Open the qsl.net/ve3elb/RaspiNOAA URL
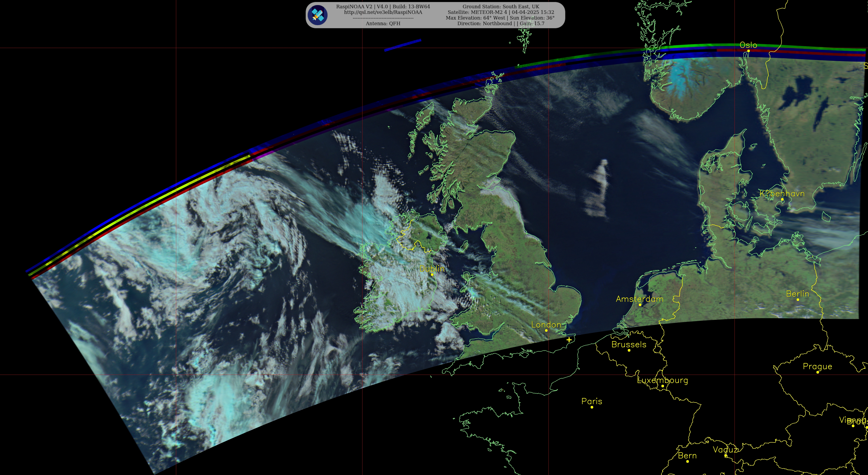This screenshot has height=475, width=868. pos(383,12)
